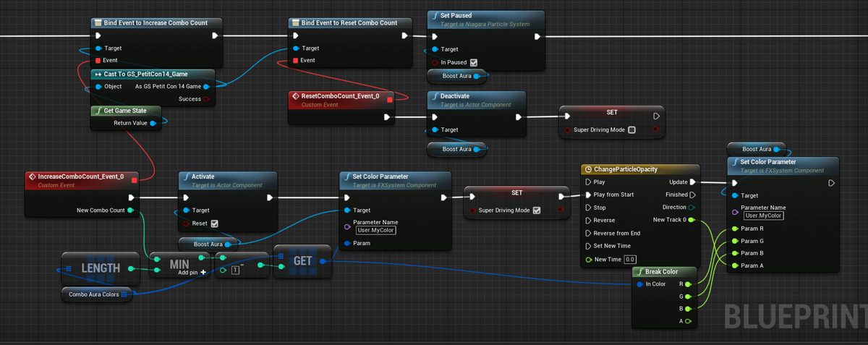The width and height of the screenshot is (868, 345).
Task: Click the Param R input pin
Action: [736, 229]
